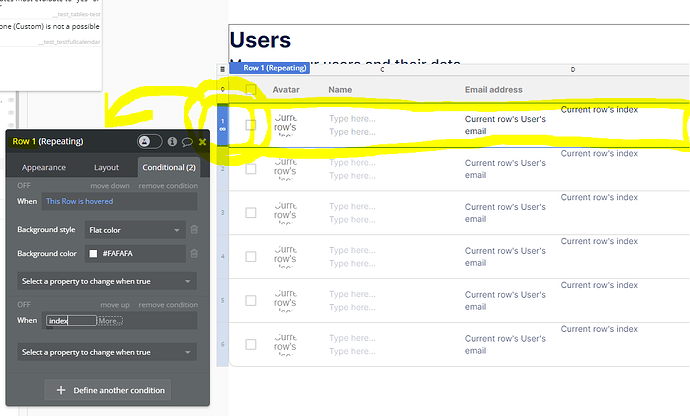
Task: Select the Conditional (2) tab
Action: pos(169,167)
